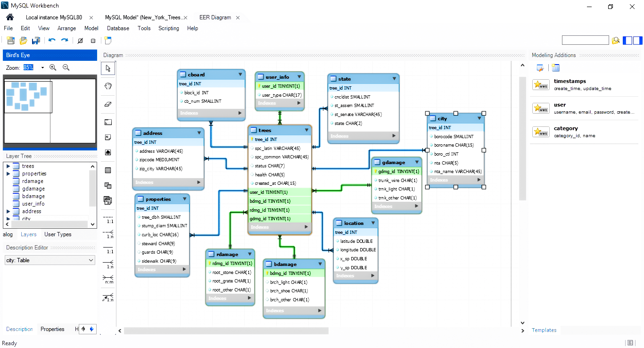Image resolution: width=644 pixels, height=348 pixels.
Task: Select the Hand pan tool
Action: (108, 86)
